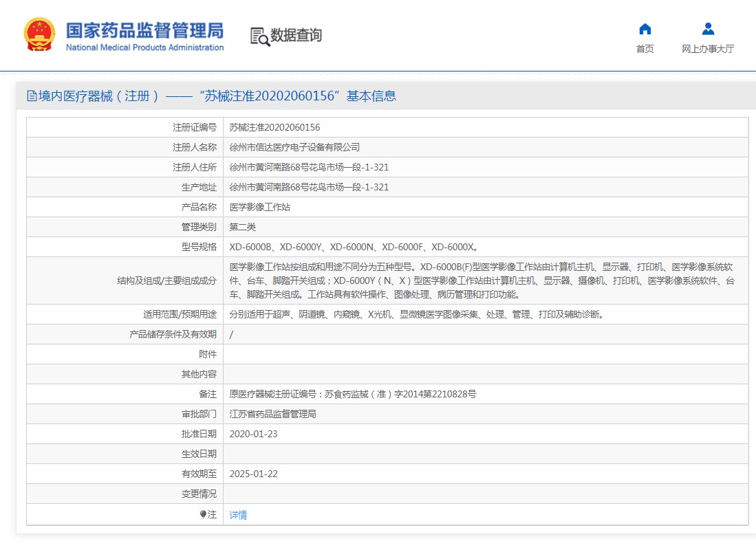Screen dimensions: 756x550
Task: Click the document icon before 境内医疗器械
Action: pyautogui.click(x=32, y=96)
